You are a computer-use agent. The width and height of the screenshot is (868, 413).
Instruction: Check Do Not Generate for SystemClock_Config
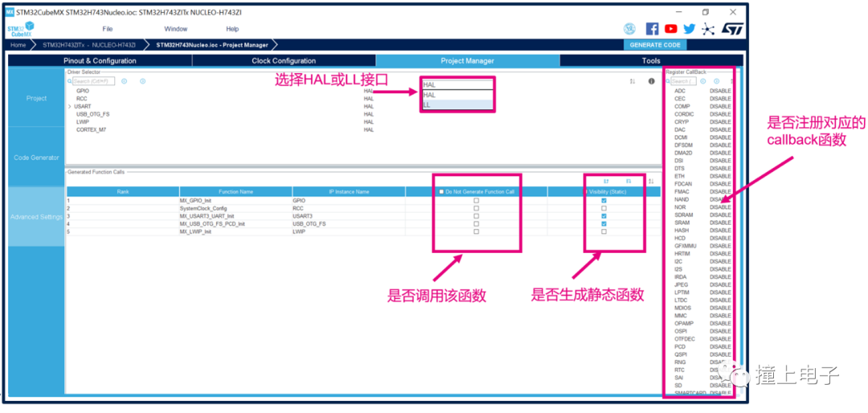(476, 208)
